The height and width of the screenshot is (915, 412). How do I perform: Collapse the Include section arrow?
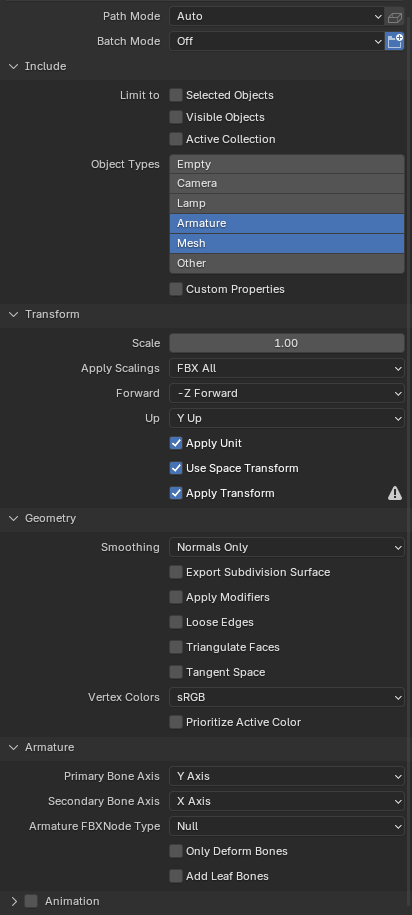click(x=14, y=67)
